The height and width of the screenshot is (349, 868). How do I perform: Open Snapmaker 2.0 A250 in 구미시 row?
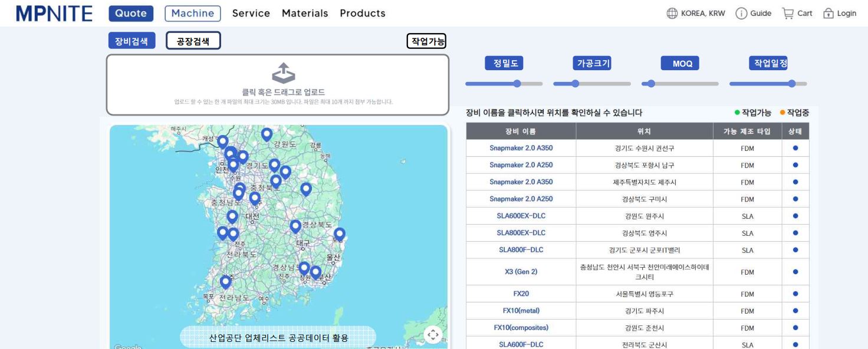521,199
